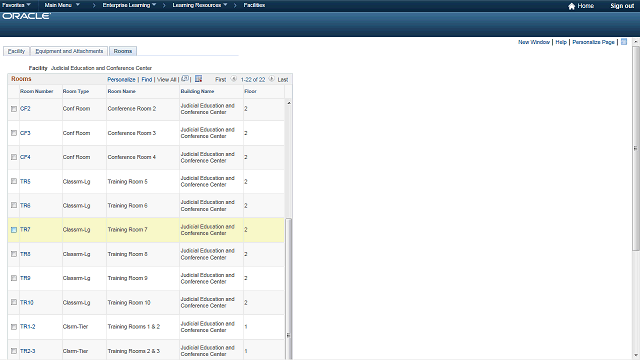The width and height of the screenshot is (640, 360).
Task: Click '1-22 of 22' row counter
Action: 253,80
